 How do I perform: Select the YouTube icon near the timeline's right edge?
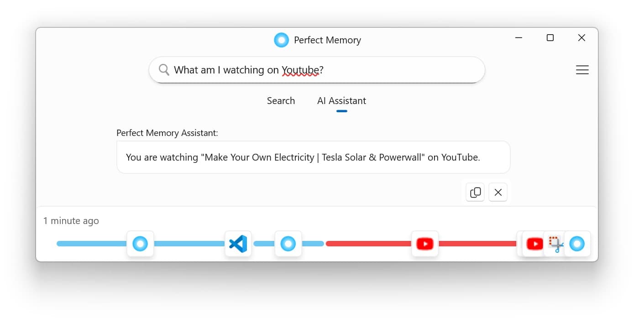[534, 244]
